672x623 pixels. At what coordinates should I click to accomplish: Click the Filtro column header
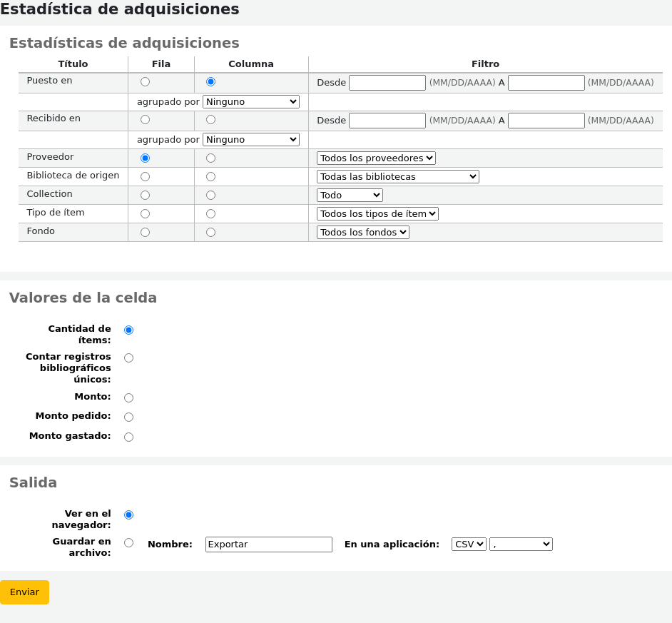[485, 64]
